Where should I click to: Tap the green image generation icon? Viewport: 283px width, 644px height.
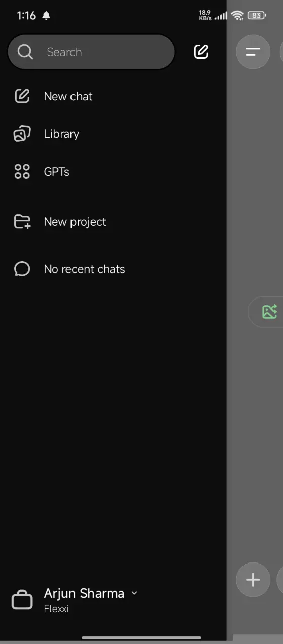(270, 312)
